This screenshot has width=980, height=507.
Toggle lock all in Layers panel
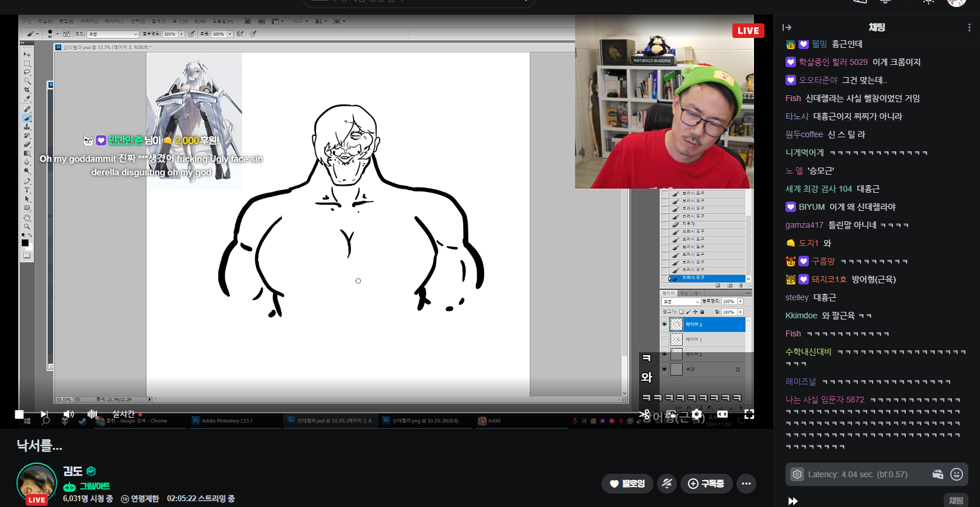click(702, 312)
